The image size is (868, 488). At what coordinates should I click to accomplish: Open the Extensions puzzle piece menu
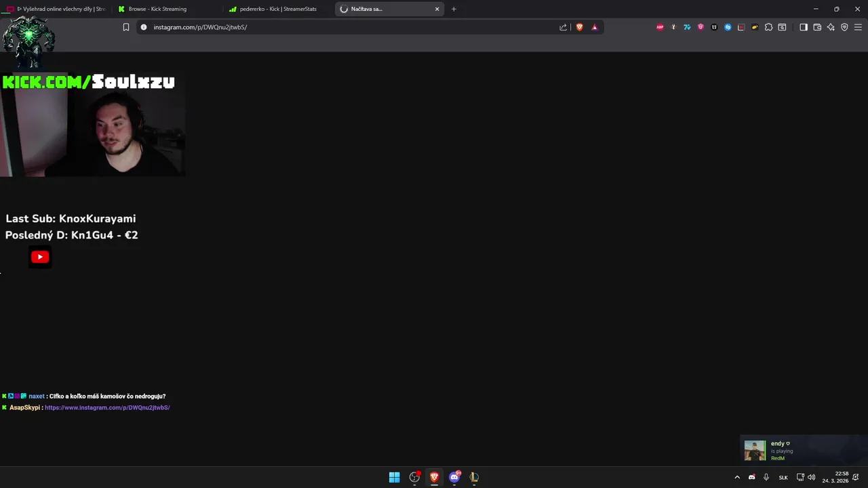(x=768, y=27)
